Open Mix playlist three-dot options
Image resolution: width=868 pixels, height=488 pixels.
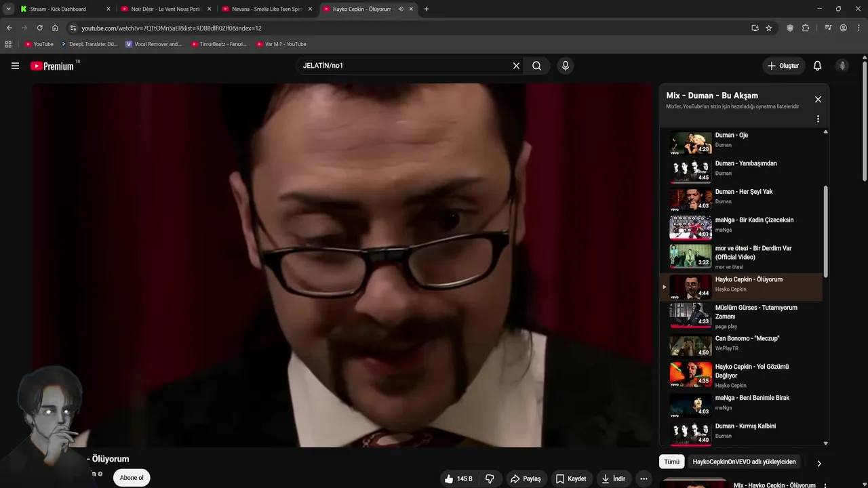pyautogui.click(x=818, y=119)
